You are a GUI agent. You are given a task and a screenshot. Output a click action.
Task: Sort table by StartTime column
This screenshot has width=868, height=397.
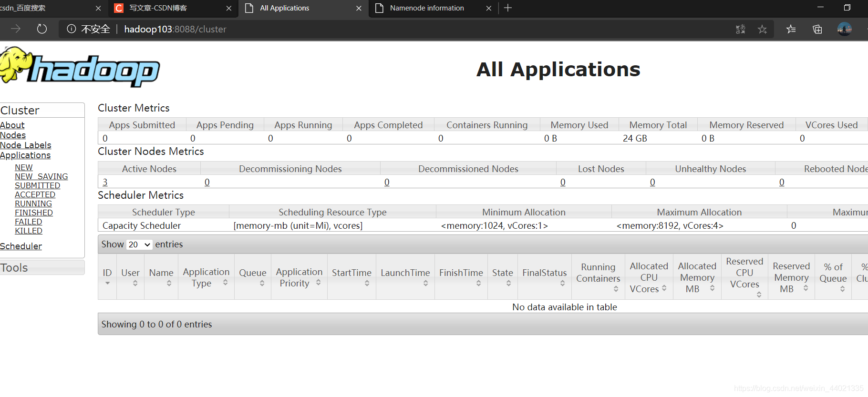(x=367, y=283)
